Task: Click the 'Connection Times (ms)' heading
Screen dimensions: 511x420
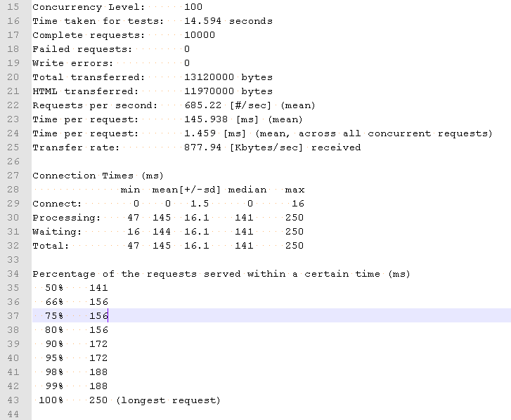Action: click(x=98, y=176)
